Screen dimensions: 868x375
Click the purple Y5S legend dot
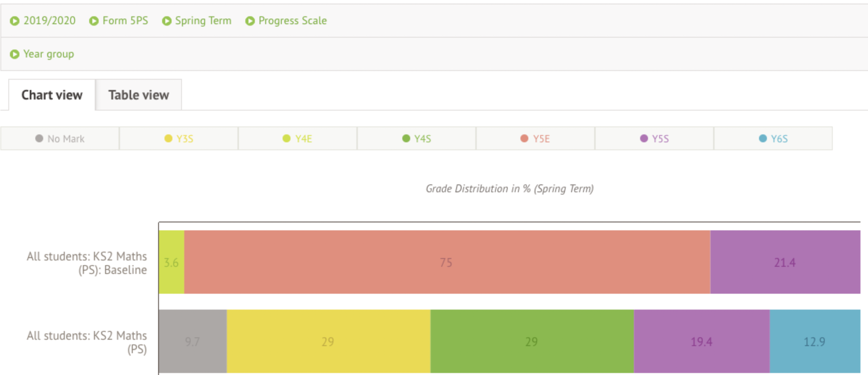(x=644, y=138)
